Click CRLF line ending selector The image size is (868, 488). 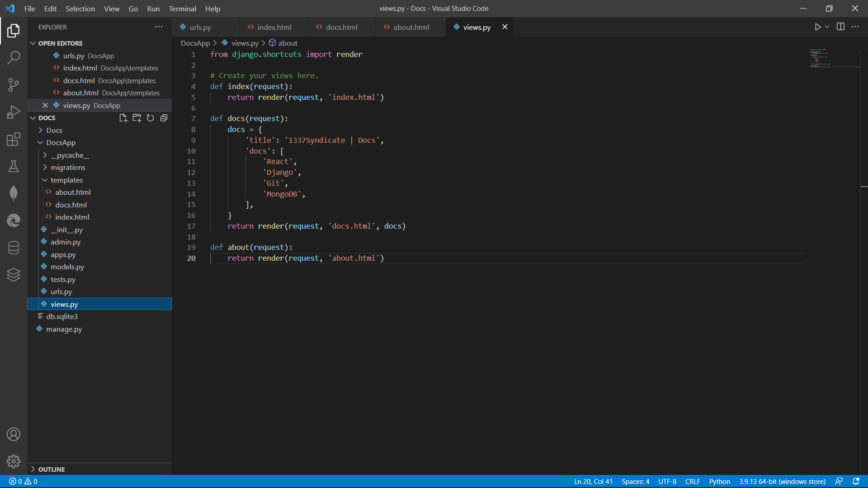point(692,481)
